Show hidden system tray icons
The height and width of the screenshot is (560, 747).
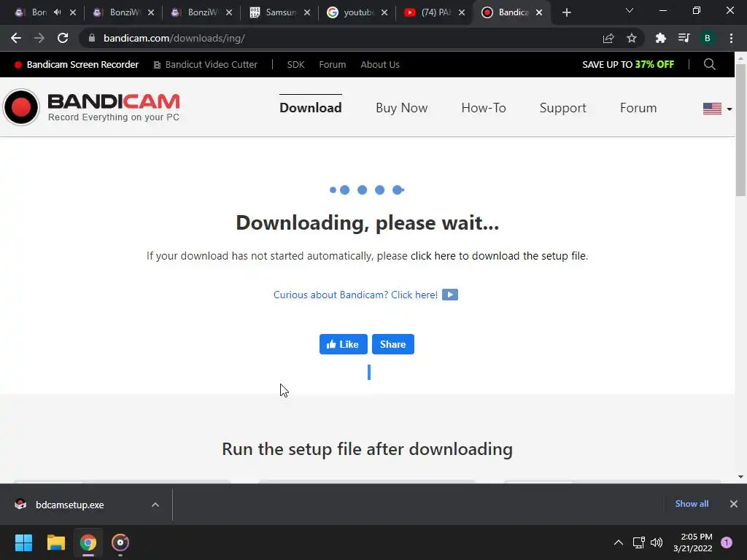619,542
